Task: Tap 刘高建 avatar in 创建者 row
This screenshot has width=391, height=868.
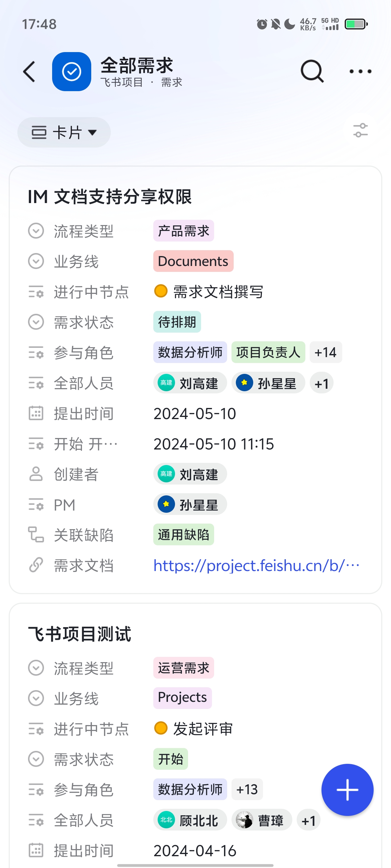Action: click(x=166, y=474)
